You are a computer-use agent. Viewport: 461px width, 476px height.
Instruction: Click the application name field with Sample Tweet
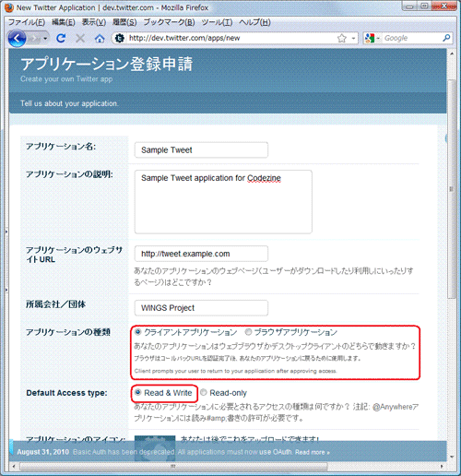point(201,150)
